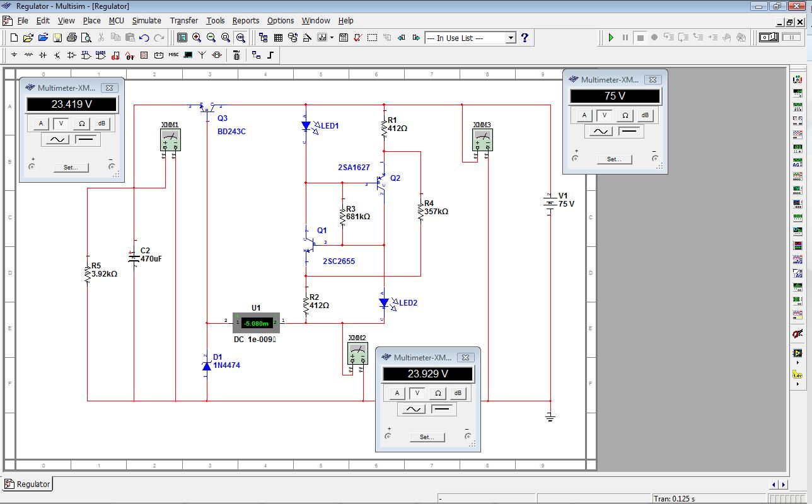Choose DC signal on 75 V multimeter
812x504 pixels.
pyautogui.click(x=629, y=131)
